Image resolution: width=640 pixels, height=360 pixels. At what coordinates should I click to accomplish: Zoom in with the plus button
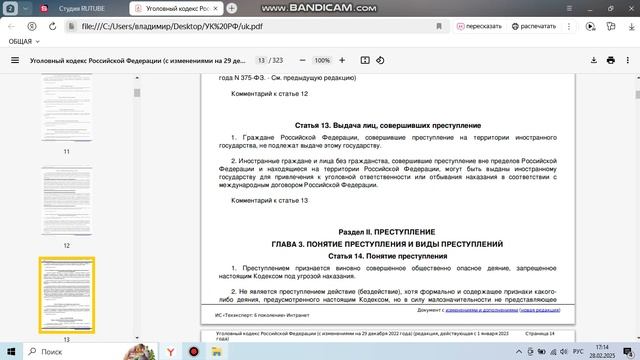(342, 60)
